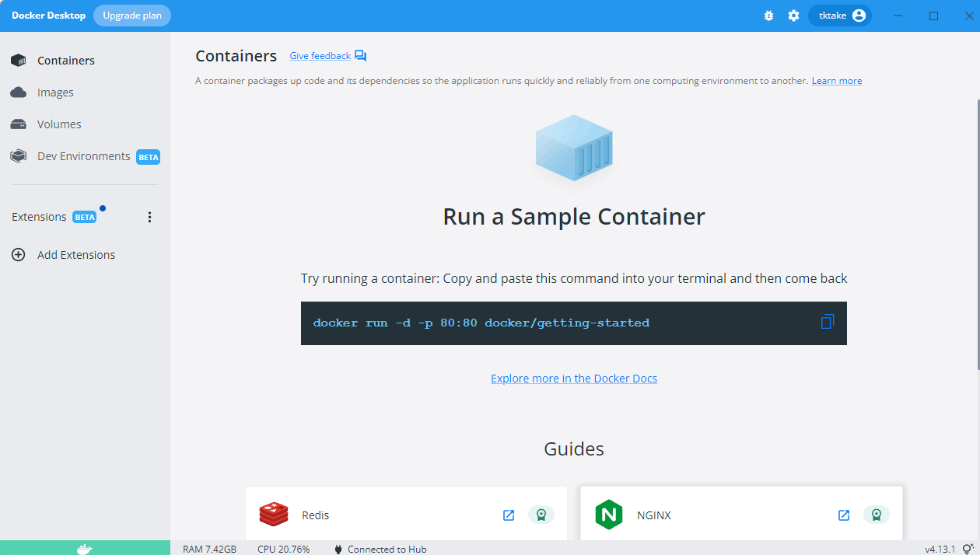Click the NGINX logo icon
The width and height of the screenshot is (980, 555).
[609, 515]
